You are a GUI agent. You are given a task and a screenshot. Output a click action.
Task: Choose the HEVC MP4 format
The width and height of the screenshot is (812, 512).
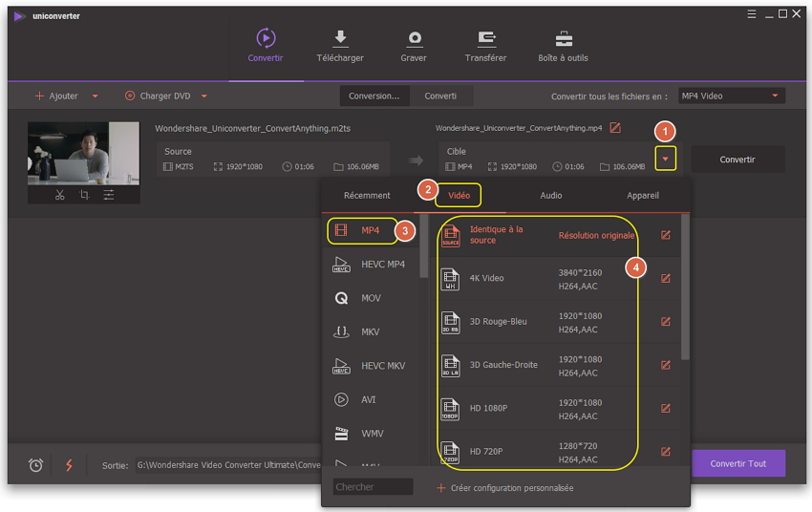click(x=371, y=265)
